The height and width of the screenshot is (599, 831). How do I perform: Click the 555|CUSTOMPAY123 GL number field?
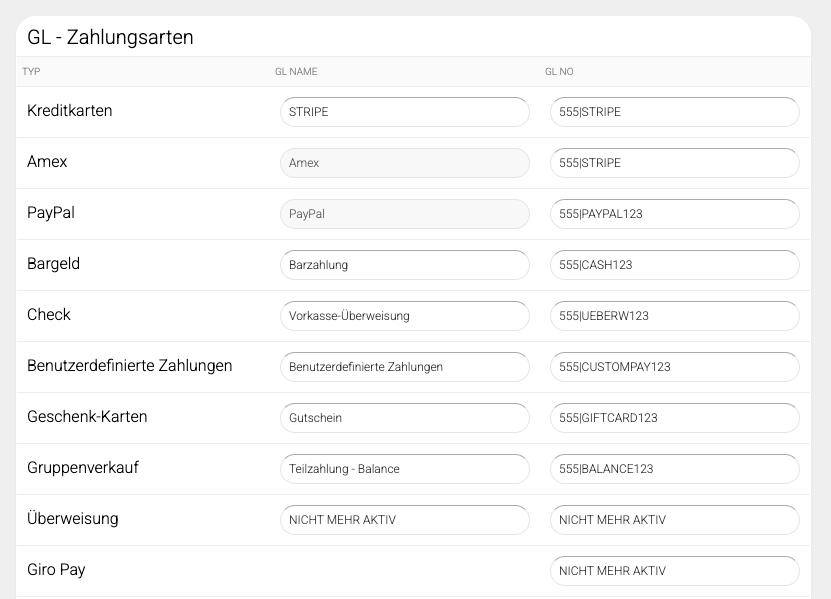point(674,367)
